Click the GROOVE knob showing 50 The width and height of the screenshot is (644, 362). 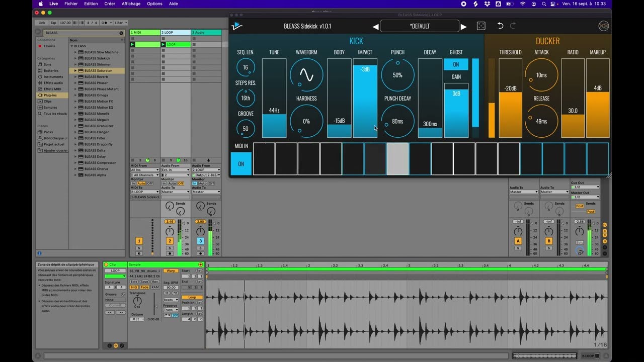[246, 129]
